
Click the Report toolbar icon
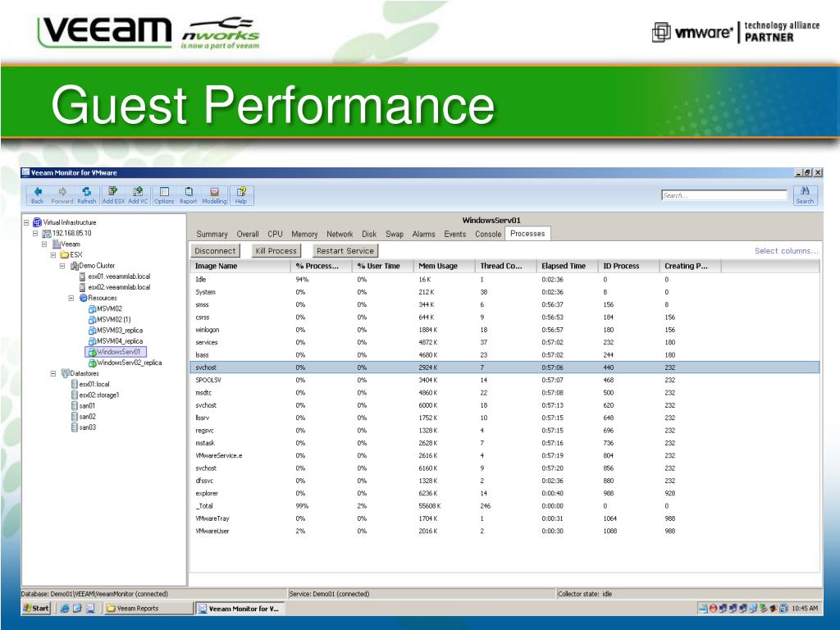coord(189,195)
